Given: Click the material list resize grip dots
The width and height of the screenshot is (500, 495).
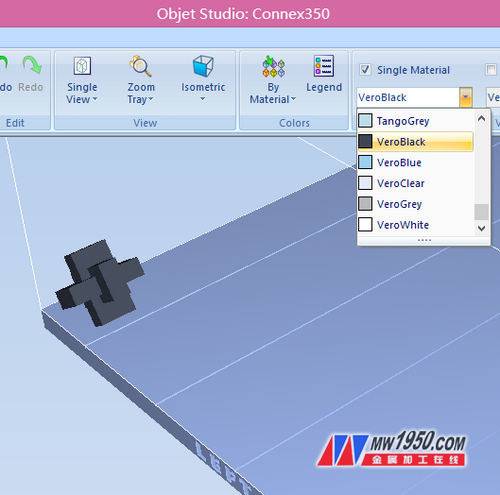Looking at the screenshot, I should 424,240.
